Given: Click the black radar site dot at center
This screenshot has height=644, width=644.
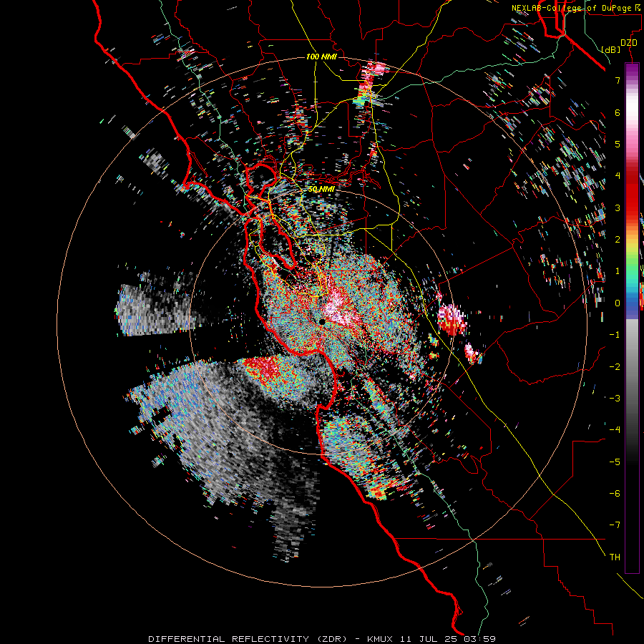Looking at the screenshot, I should (x=323, y=321).
